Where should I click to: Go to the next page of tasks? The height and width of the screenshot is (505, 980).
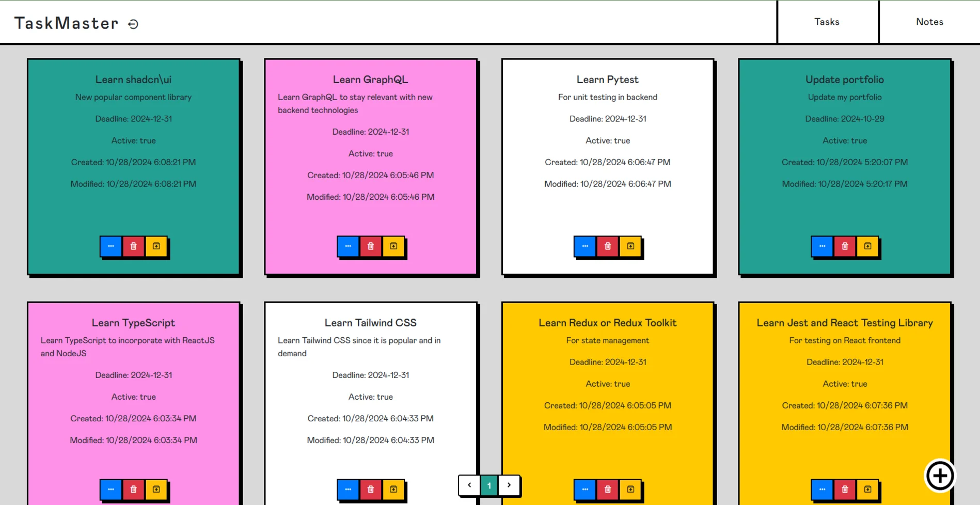tap(509, 485)
